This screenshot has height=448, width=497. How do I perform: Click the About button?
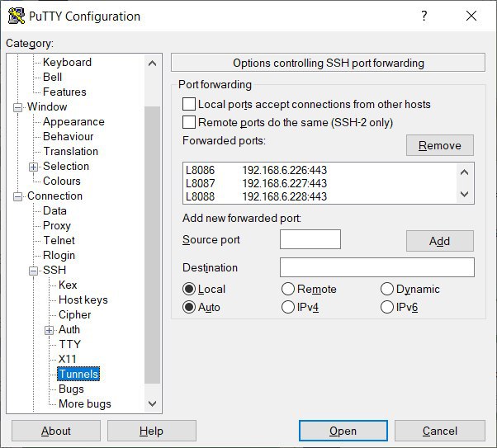56,431
